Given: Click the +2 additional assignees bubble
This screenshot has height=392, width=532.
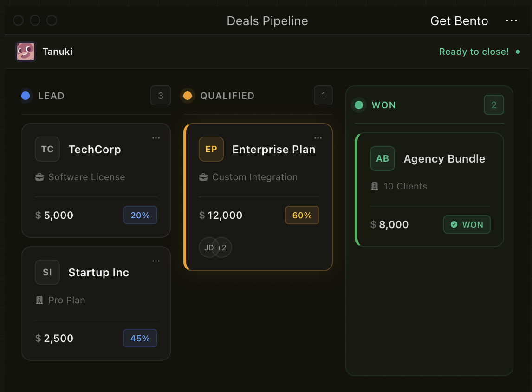Looking at the screenshot, I should tap(223, 248).
